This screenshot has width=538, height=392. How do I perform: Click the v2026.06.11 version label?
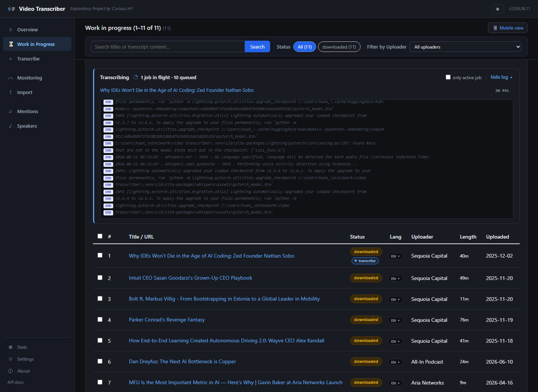[x=519, y=9]
